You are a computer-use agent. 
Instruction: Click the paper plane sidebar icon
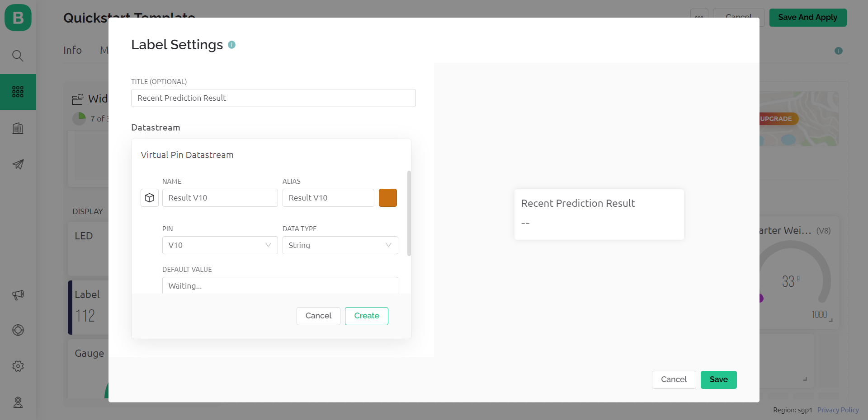[x=18, y=164]
